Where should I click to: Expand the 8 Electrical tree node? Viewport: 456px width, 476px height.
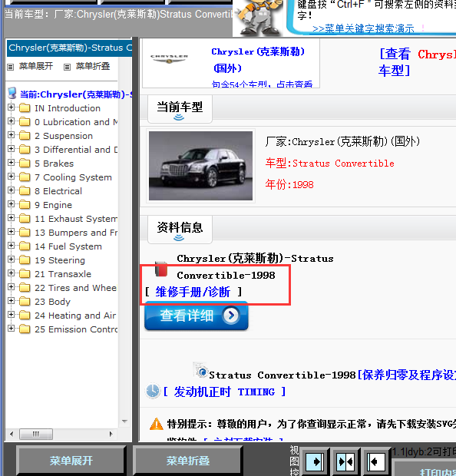[11, 190]
